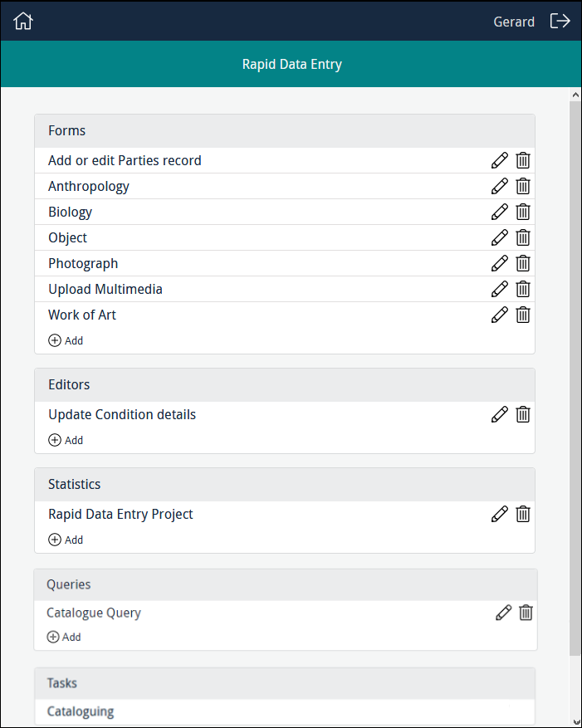Image resolution: width=582 pixels, height=728 pixels.
Task: Open the Cataloguing task
Action: click(81, 711)
